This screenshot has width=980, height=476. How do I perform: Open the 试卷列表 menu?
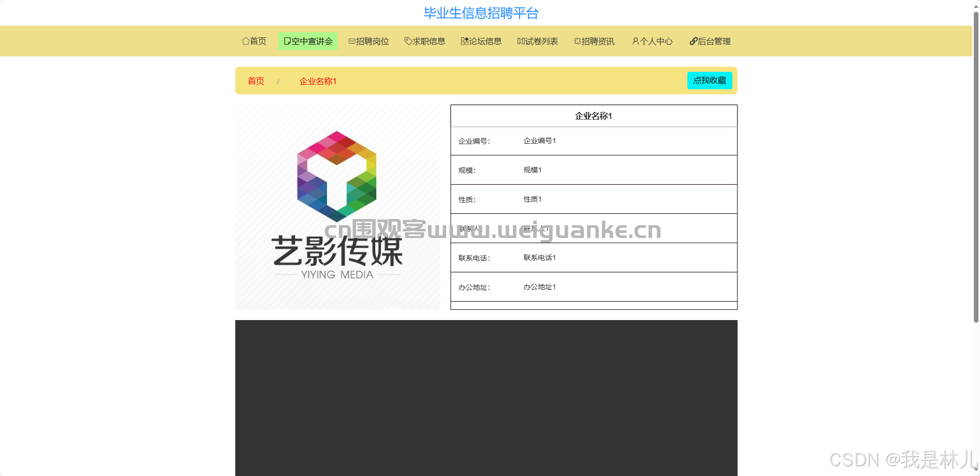pos(538,41)
